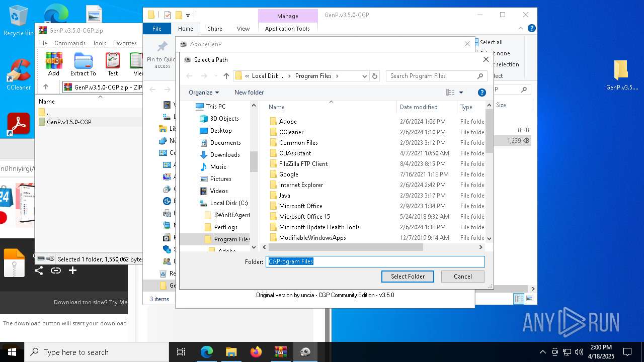Select PerfLogs in navigation tree
This screenshot has width=644, height=362.
[225, 227]
